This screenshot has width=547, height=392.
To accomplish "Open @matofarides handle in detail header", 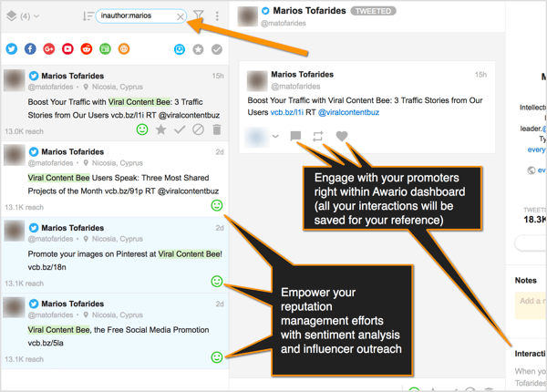I will (284, 24).
